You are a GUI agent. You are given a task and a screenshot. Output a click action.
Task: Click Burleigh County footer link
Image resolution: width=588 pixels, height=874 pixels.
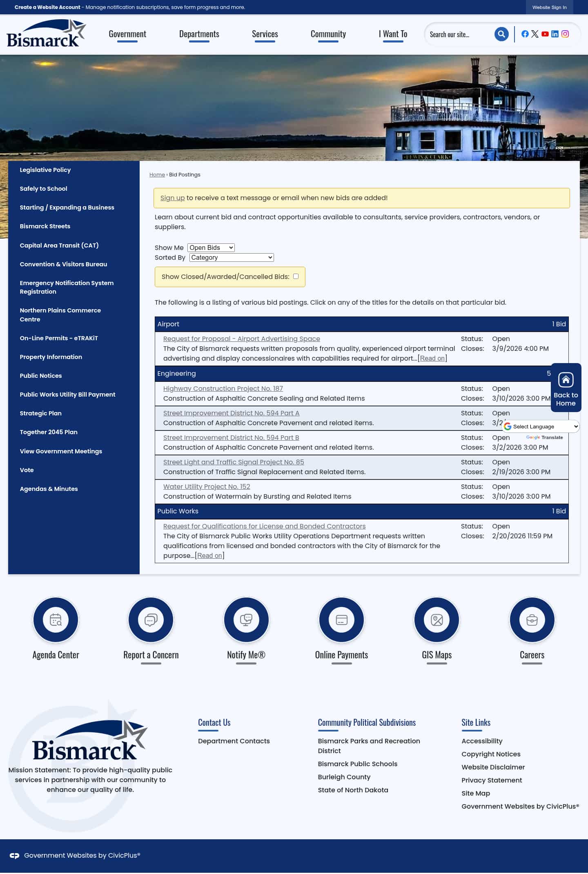tap(344, 777)
